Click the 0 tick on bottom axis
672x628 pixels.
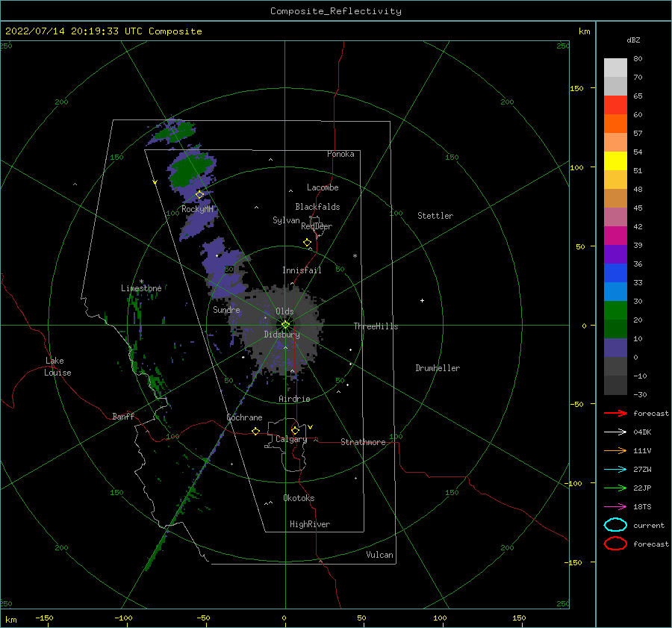pos(284,618)
